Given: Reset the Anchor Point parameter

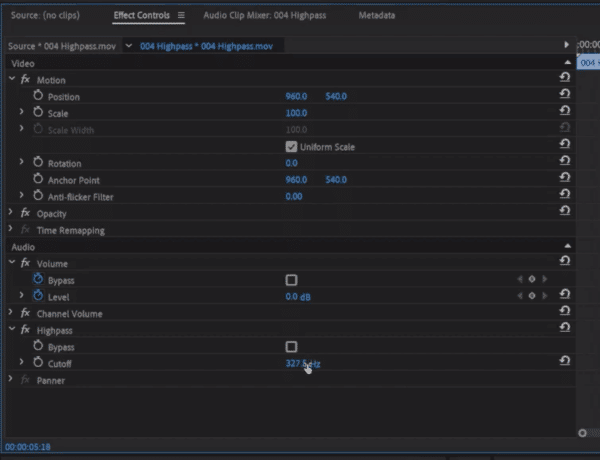Looking at the screenshot, I should pos(565,177).
